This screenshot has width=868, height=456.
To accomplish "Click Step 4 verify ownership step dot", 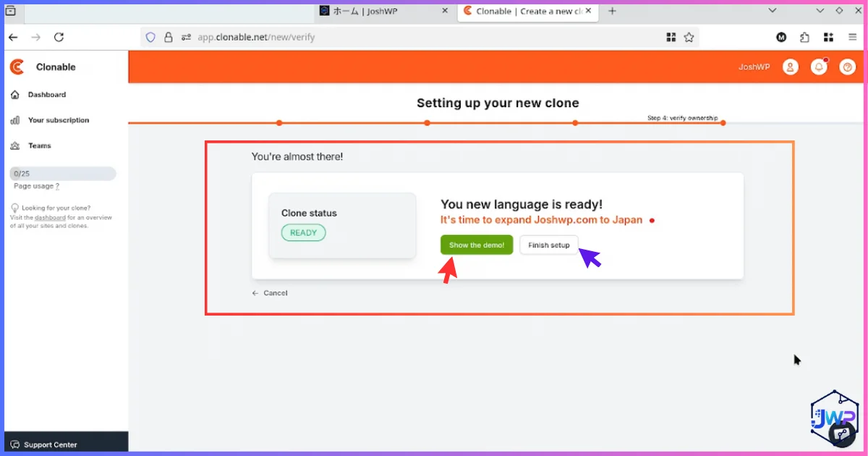I will pyautogui.click(x=723, y=123).
